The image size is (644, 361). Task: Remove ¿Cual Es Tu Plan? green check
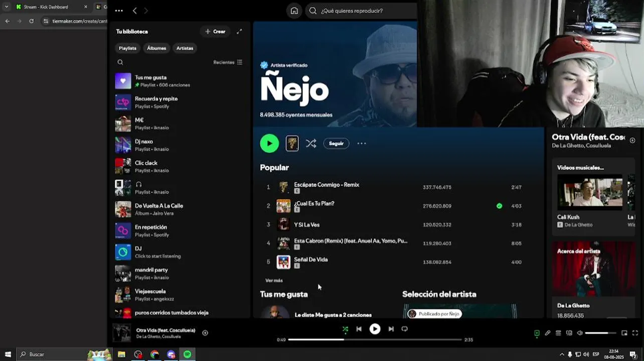499,206
